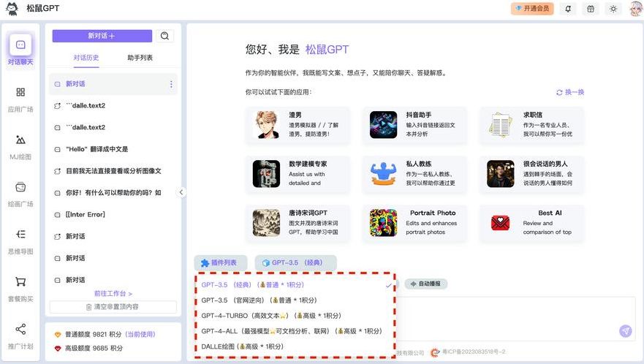Open the Portrait Photo card title

click(x=433, y=213)
